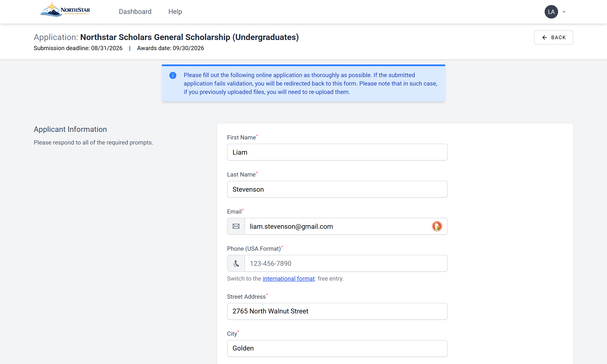Click the NorthStar Scholars Foundation logo

[65, 10]
